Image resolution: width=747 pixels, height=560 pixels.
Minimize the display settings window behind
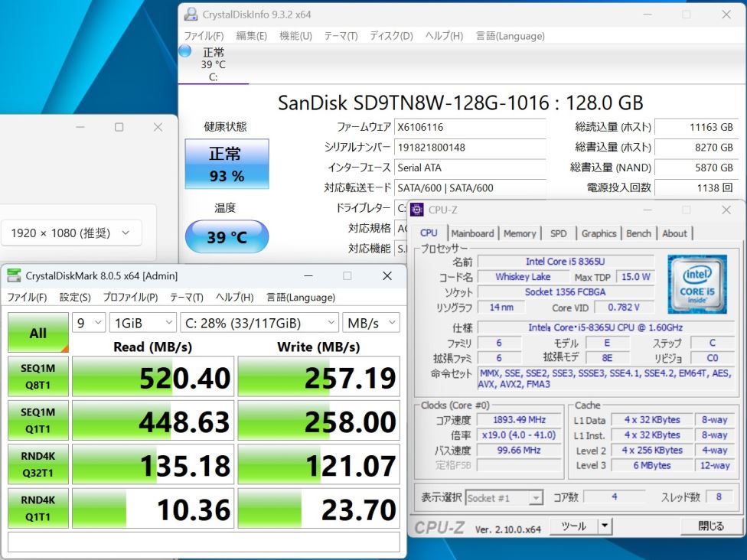(80, 127)
